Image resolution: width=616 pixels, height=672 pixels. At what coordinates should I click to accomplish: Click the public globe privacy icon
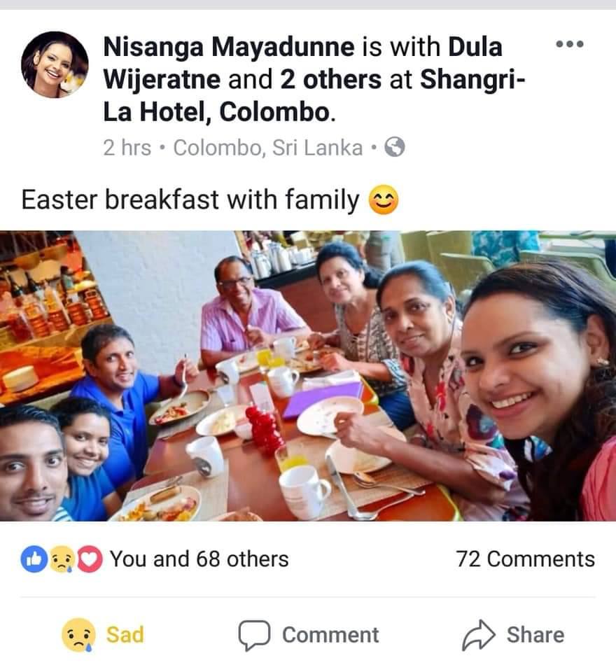(394, 148)
